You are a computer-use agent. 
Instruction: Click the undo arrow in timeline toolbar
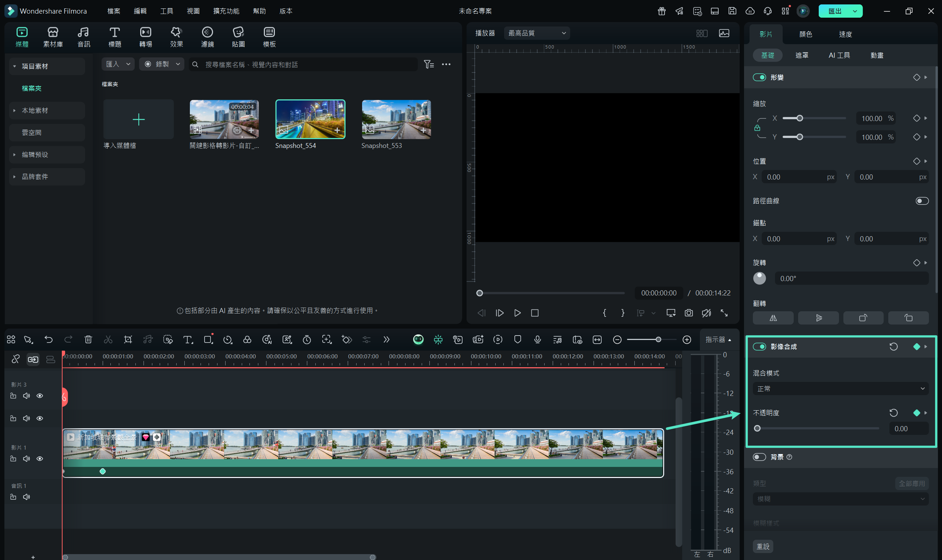click(48, 339)
